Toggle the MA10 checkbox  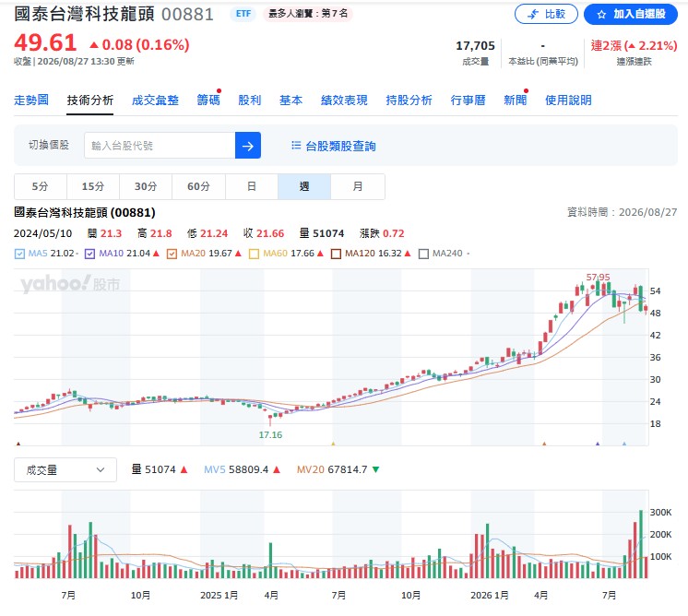click(x=89, y=254)
